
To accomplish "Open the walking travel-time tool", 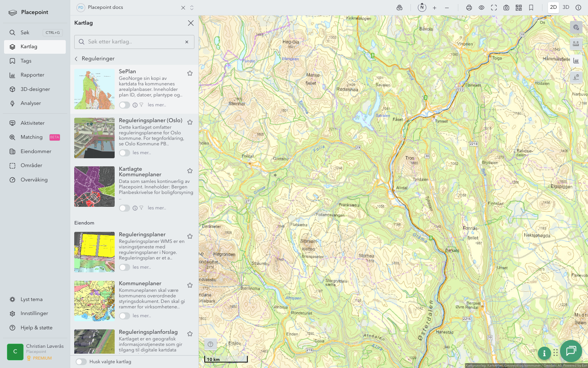I will pos(576,77).
